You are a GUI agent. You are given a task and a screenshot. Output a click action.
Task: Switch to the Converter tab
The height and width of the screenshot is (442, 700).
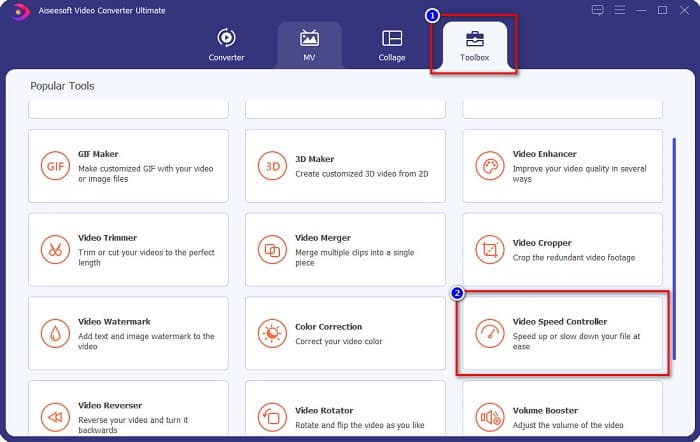coord(226,45)
